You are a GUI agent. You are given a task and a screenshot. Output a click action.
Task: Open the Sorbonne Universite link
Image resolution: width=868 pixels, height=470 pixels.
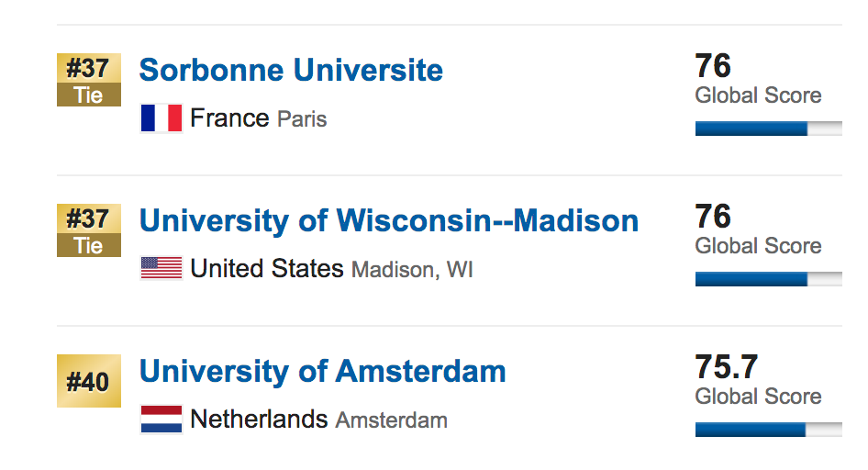(x=291, y=71)
